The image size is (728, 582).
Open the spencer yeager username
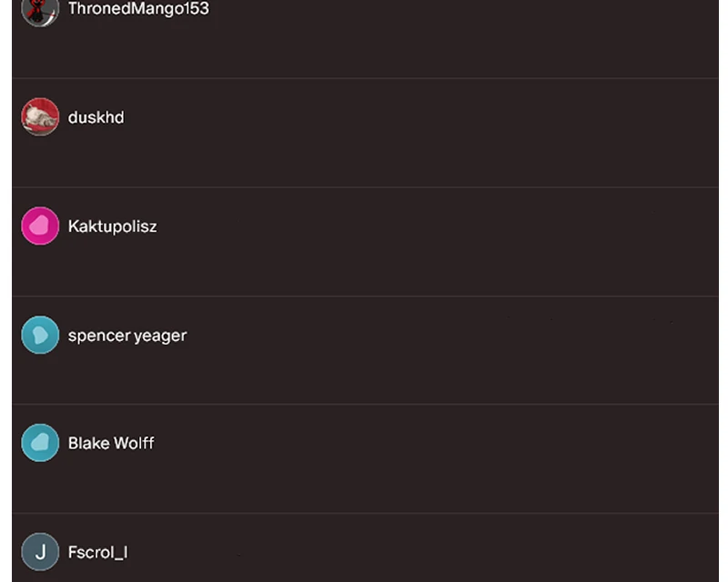(x=127, y=336)
